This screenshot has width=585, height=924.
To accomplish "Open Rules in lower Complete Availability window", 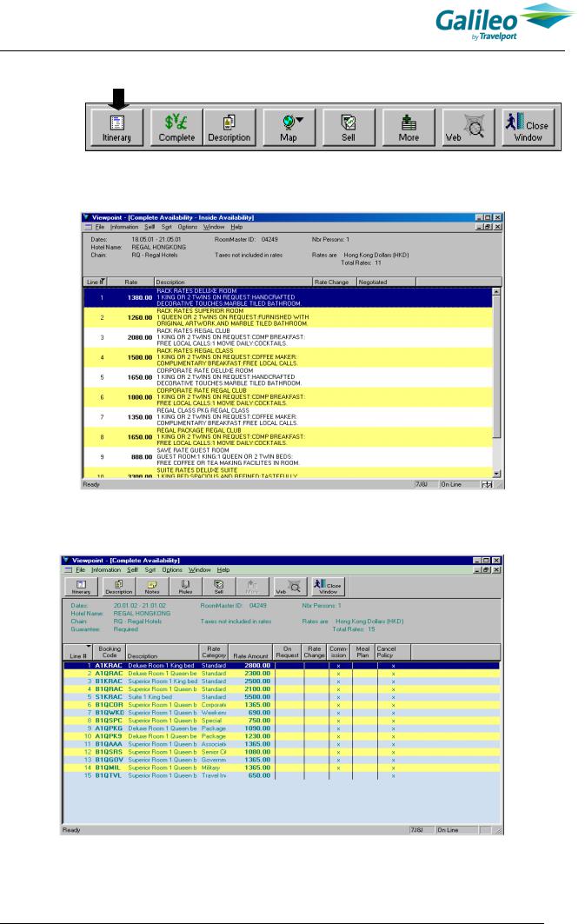I will [185, 587].
